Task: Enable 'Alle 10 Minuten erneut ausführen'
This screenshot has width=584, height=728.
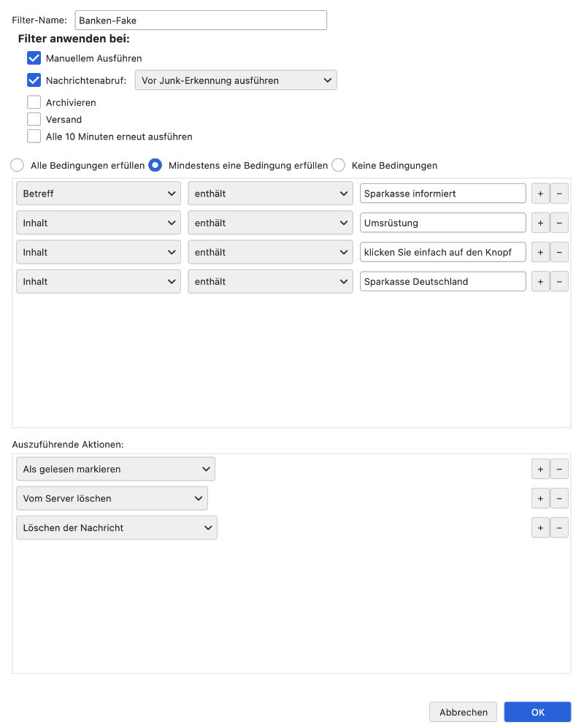Action: pyautogui.click(x=34, y=137)
